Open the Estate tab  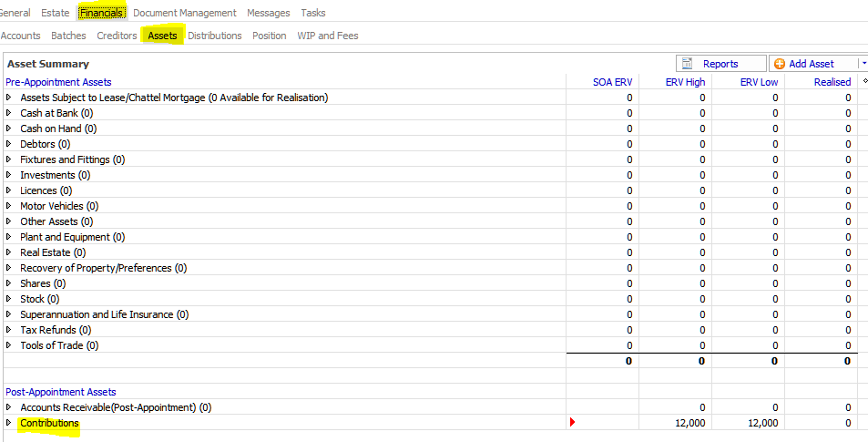55,13
